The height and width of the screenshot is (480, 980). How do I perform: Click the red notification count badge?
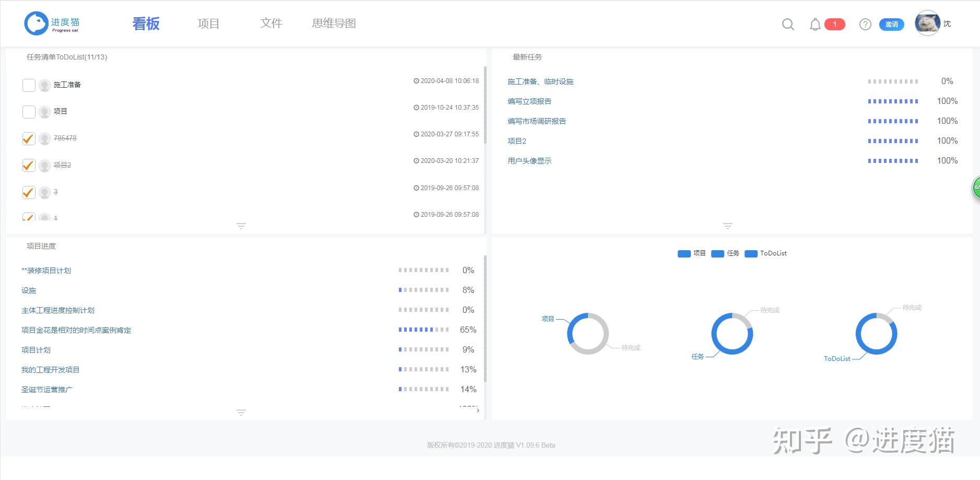[x=834, y=24]
